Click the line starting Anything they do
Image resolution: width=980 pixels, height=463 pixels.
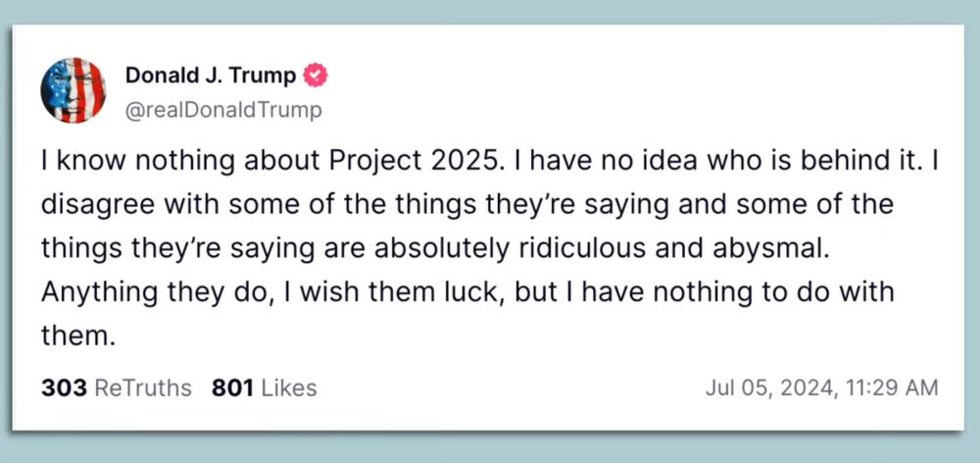pos(467,293)
